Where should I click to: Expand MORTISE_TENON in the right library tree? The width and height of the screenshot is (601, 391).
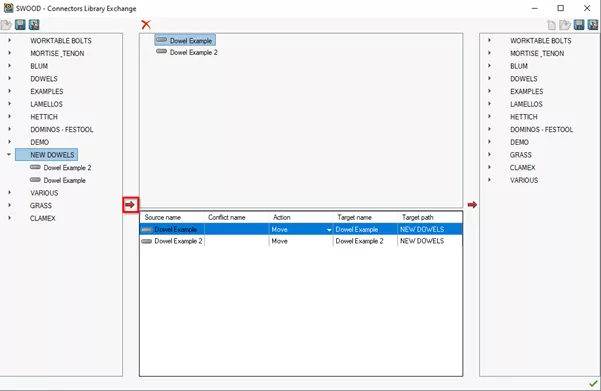click(489, 53)
